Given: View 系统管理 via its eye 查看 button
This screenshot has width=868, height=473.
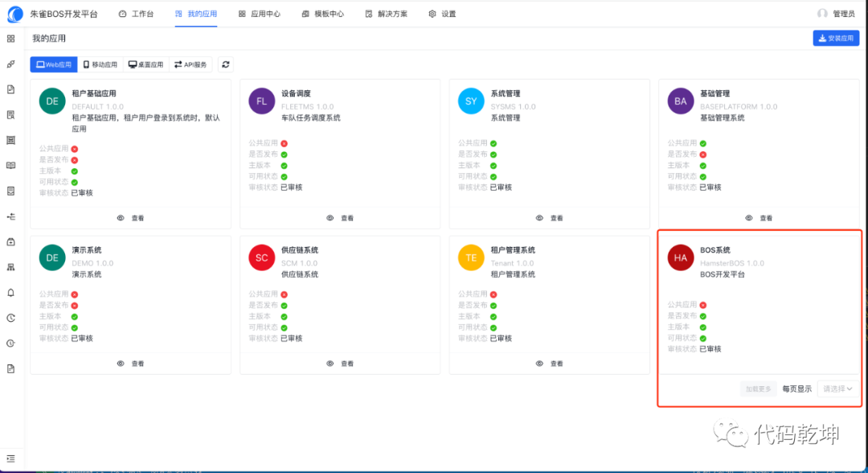Looking at the screenshot, I should pyautogui.click(x=550, y=218).
